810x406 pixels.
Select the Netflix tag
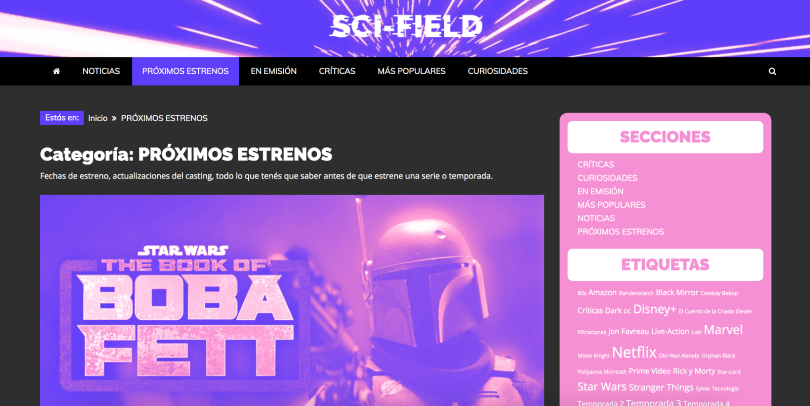(634, 353)
